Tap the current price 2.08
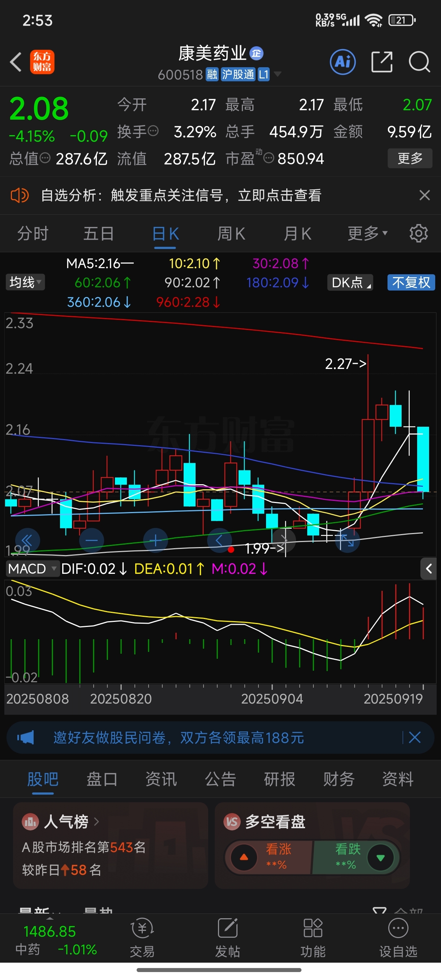Screen dimensions: 441x980 39,108
